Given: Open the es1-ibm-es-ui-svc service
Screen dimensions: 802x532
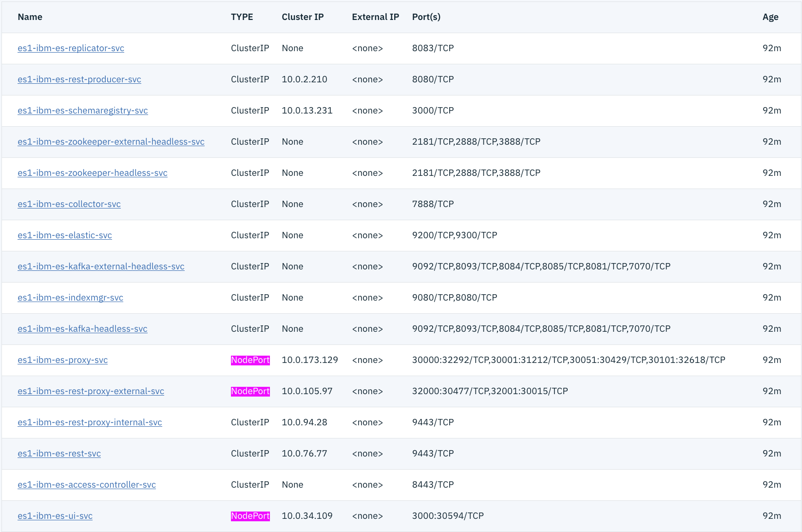Looking at the screenshot, I should [55, 516].
